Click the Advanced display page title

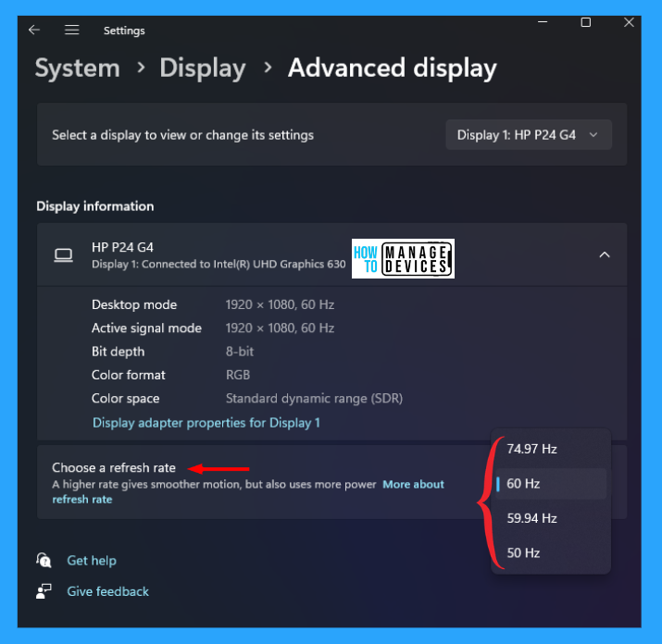click(393, 68)
